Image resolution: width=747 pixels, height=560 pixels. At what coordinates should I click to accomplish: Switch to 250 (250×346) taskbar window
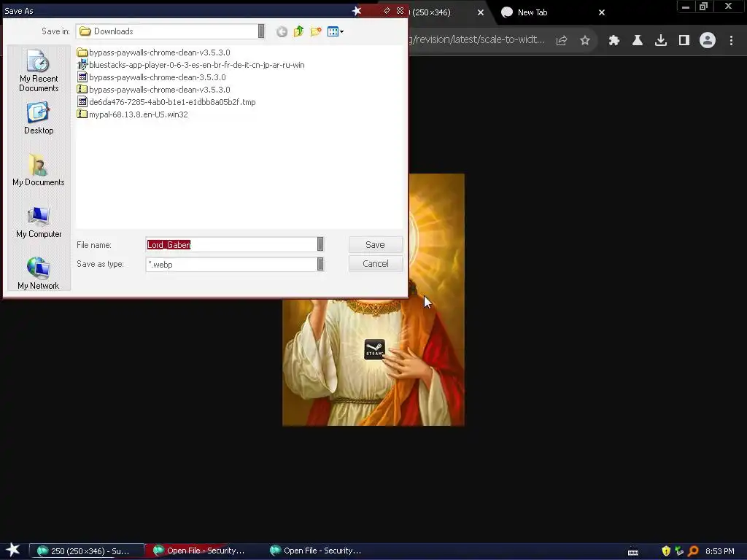pyautogui.click(x=86, y=551)
